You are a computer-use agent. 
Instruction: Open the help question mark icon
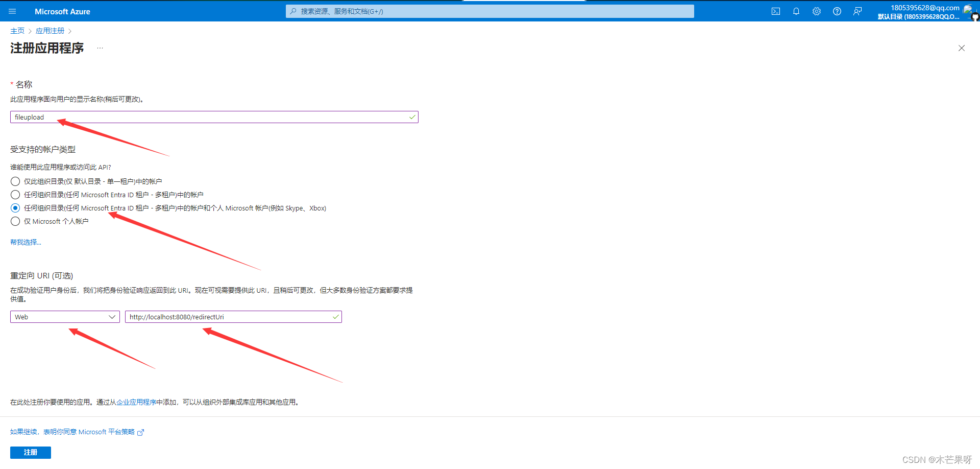837,11
